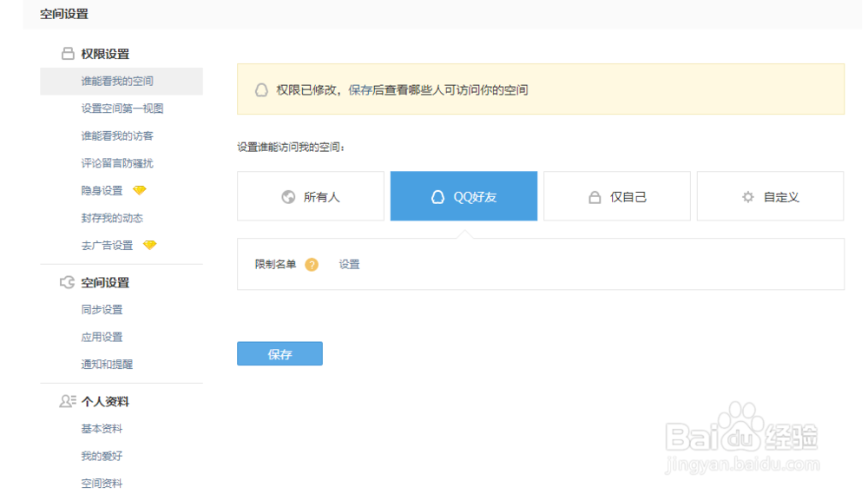This screenshot has width=868, height=494.
Task: Click the 保存 button
Action: (279, 354)
